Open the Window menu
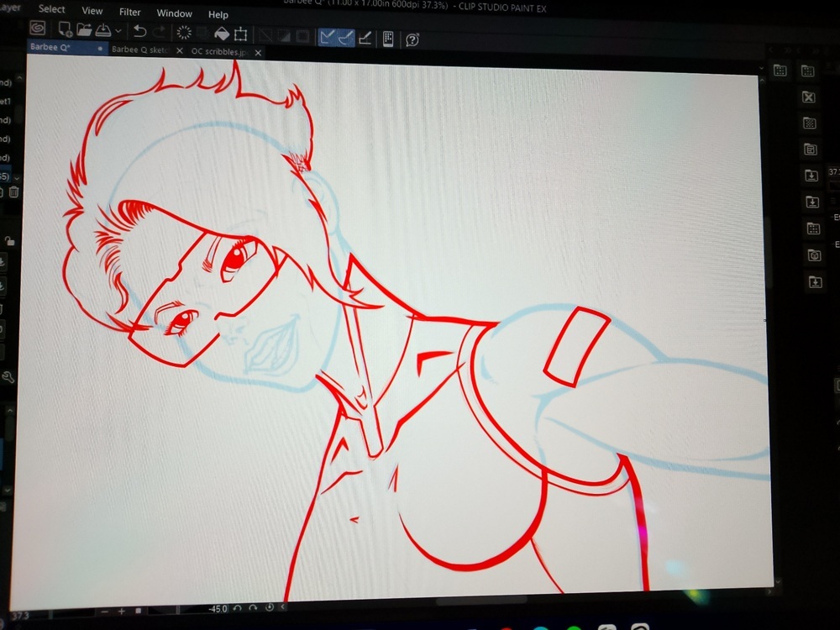The width and height of the screenshot is (840, 630). click(174, 13)
